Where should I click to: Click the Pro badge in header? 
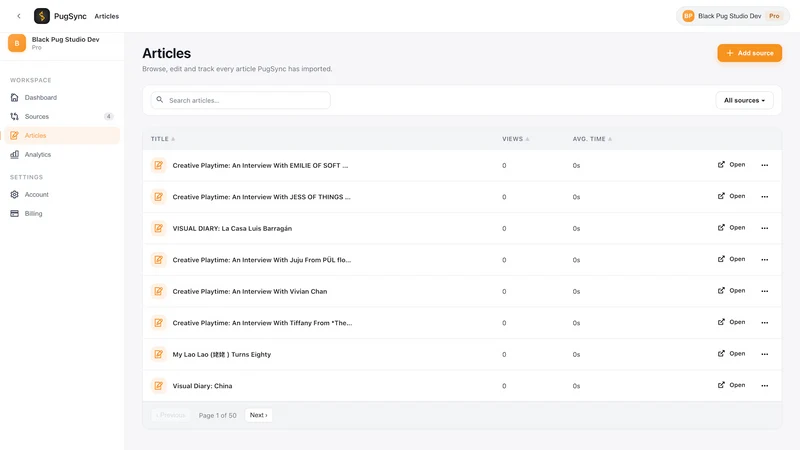click(774, 16)
